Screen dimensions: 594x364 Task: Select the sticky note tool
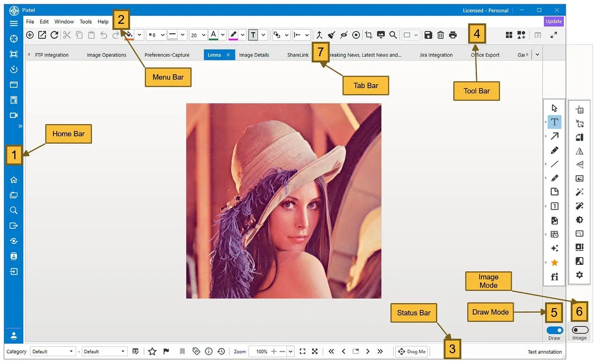tap(554, 192)
